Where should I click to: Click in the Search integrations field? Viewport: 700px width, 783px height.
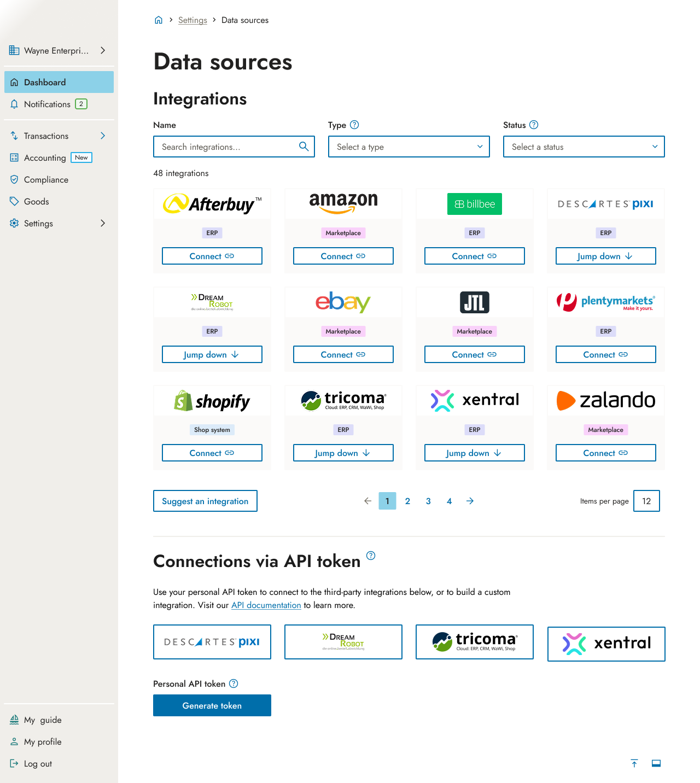pyautogui.click(x=234, y=147)
